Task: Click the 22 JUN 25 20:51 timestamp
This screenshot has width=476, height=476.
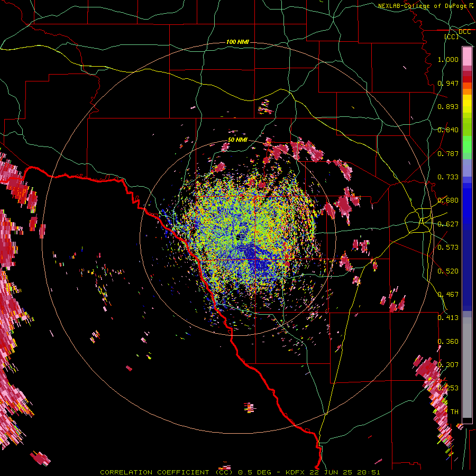Action: tap(344, 472)
